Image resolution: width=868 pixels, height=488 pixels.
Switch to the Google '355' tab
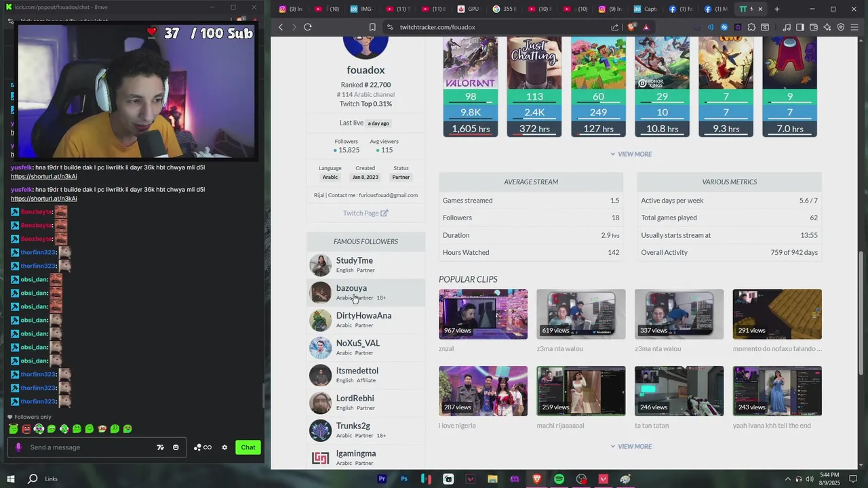pos(504,9)
